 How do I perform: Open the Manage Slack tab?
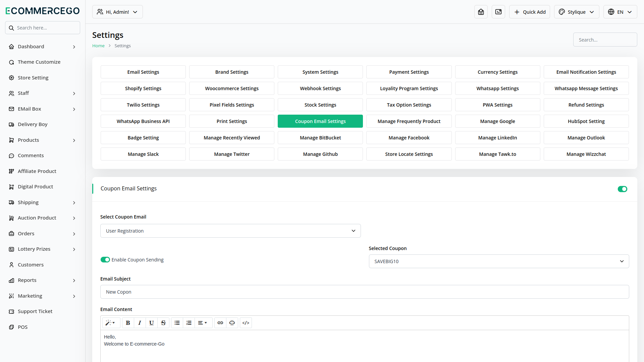coord(143,154)
